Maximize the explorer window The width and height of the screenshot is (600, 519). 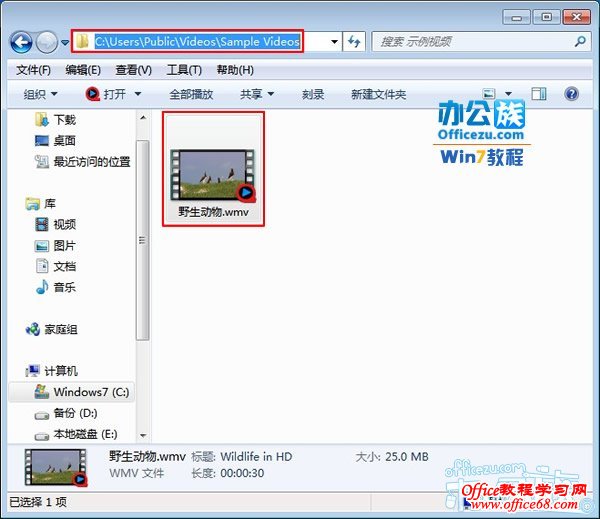(546, 17)
